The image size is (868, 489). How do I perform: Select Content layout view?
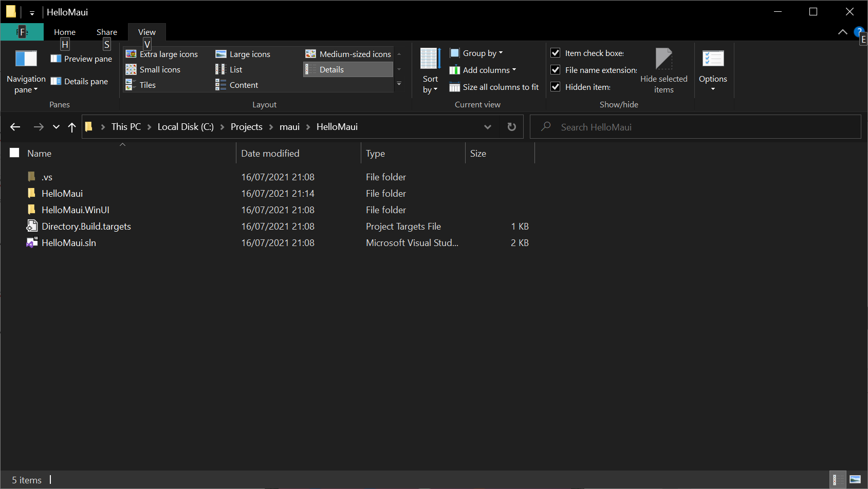pyautogui.click(x=243, y=85)
